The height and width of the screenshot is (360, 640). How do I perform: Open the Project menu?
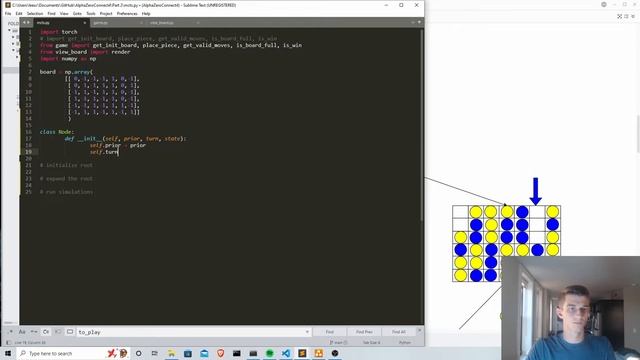click(x=106, y=13)
